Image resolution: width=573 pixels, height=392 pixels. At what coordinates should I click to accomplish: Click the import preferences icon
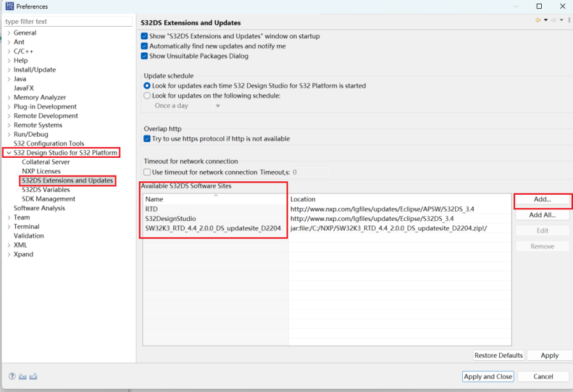[x=23, y=376]
